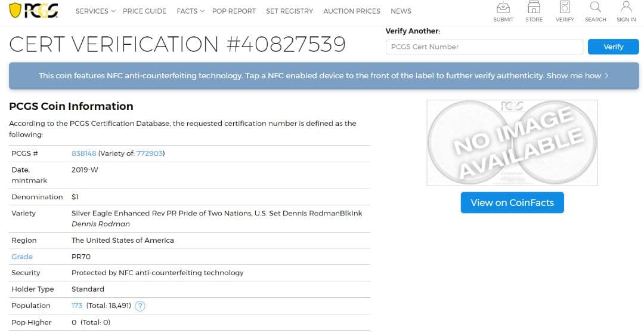
Task: Open the Search magnifier icon
Action: (x=595, y=8)
